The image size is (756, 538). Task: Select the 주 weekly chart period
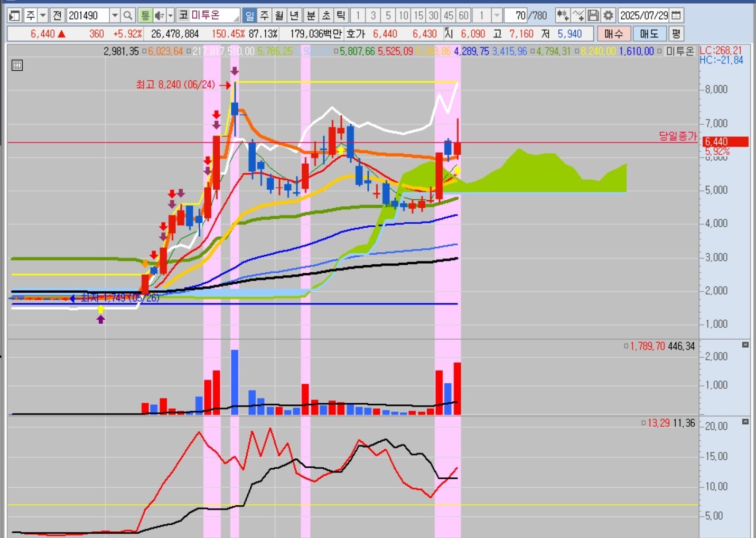pos(265,15)
